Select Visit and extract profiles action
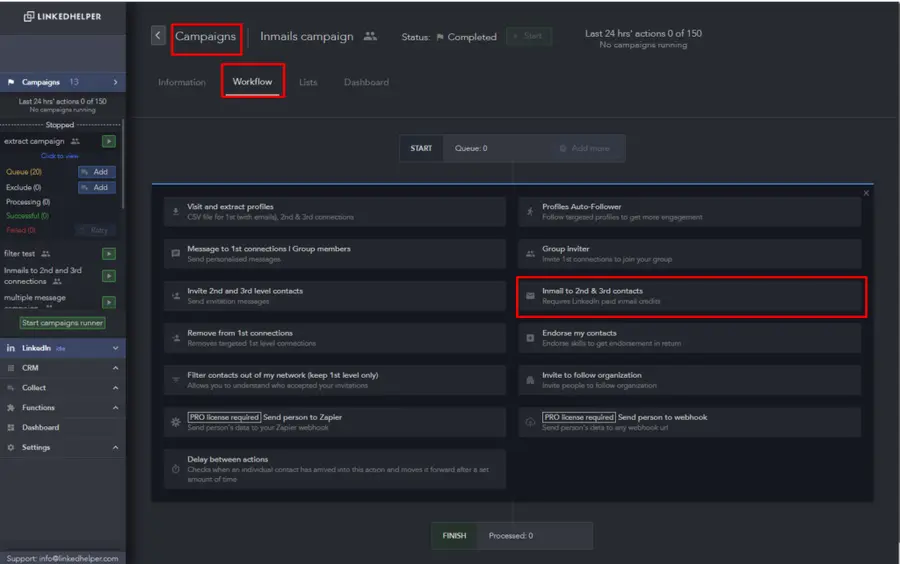The height and width of the screenshot is (564, 900). click(335, 212)
